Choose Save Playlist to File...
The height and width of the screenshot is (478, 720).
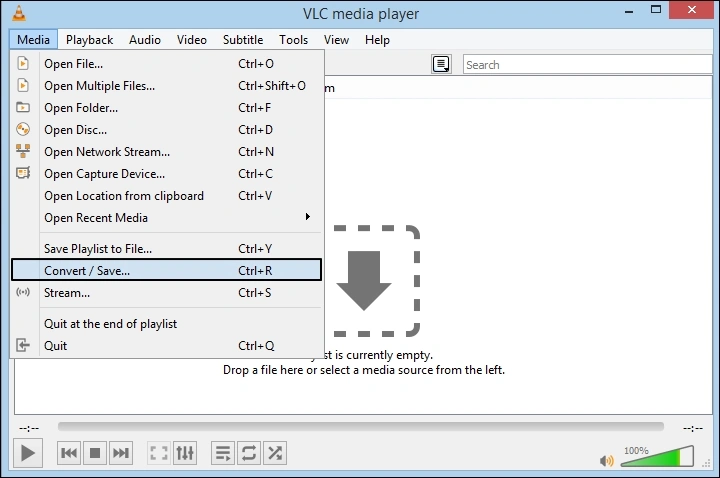(x=167, y=249)
